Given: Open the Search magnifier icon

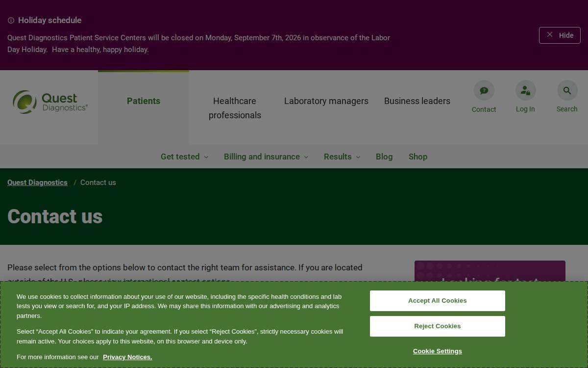Looking at the screenshot, I should point(567,90).
